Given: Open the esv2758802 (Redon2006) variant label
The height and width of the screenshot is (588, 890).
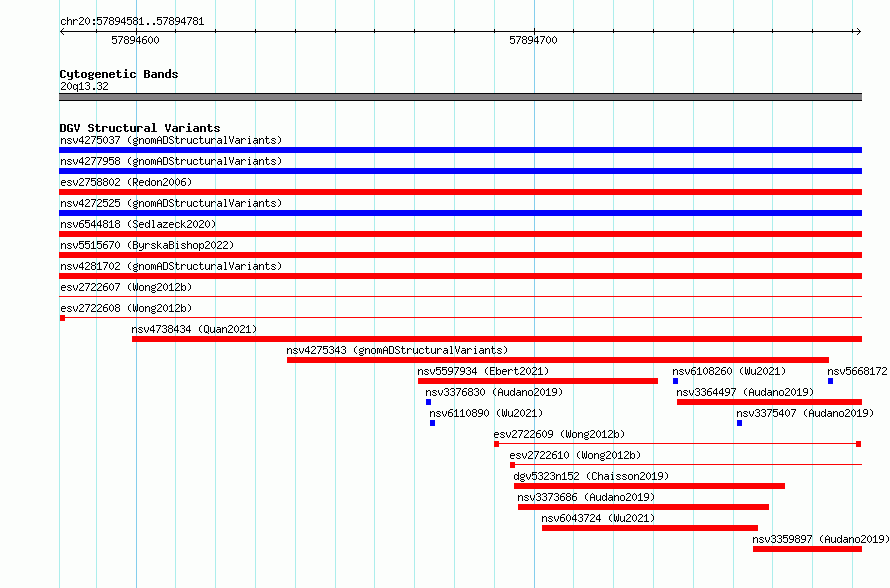Looking at the screenshot, I should click(126, 182).
